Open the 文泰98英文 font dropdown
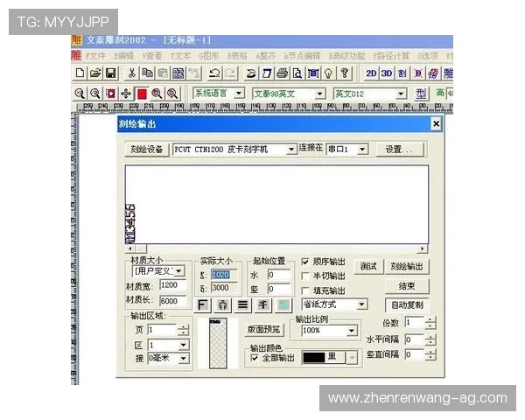Viewport: 525px width, 420px height. (319, 94)
